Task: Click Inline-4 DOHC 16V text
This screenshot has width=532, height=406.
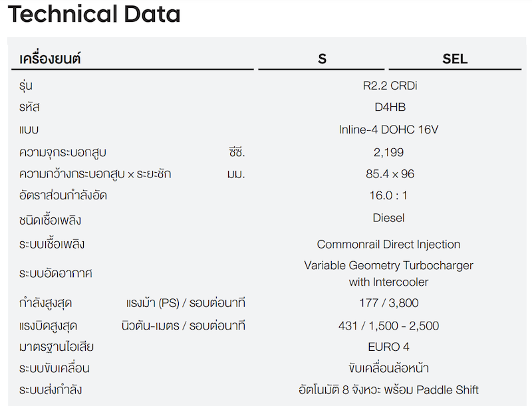Action: pos(388,130)
